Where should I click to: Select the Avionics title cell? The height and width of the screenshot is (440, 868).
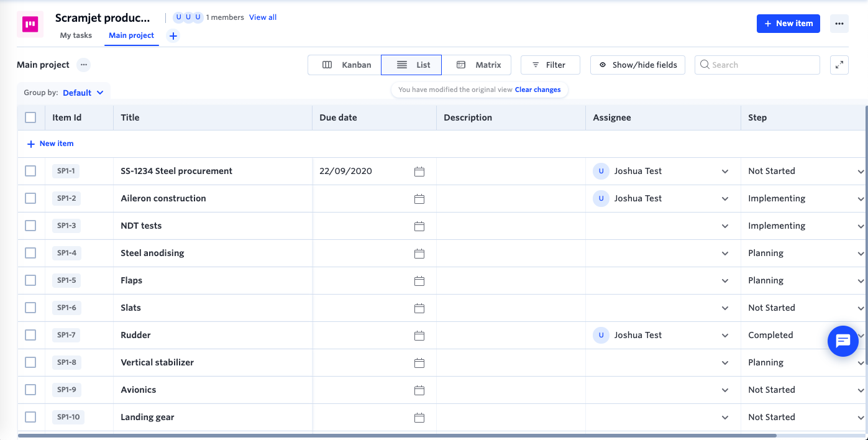(212, 390)
